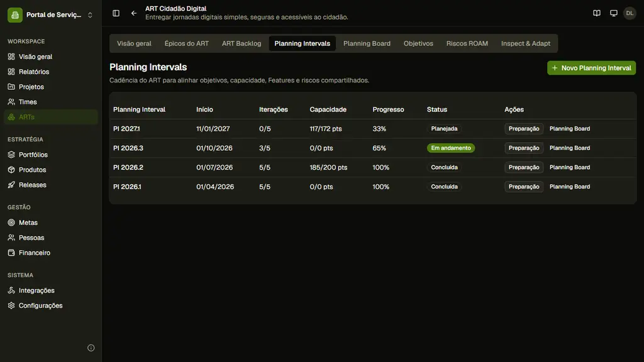This screenshot has height=362, width=644.
Task: Open Planning Board for PI 2026.1
Action: [x=570, y=187]
